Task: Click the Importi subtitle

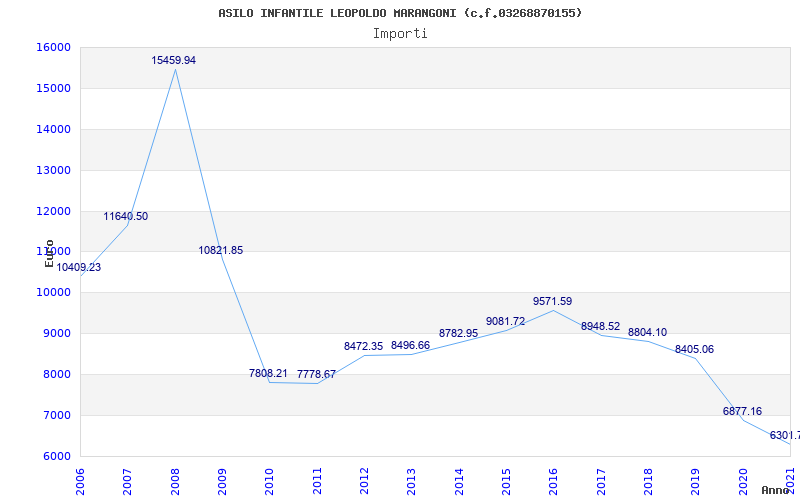Action: 400,34
